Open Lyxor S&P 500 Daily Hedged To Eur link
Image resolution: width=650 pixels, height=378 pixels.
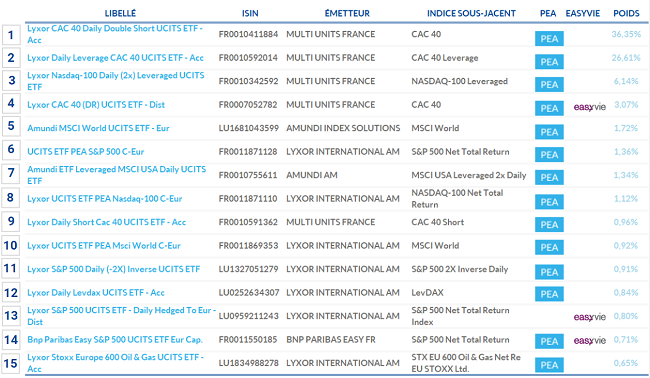[x=121, y=316]
